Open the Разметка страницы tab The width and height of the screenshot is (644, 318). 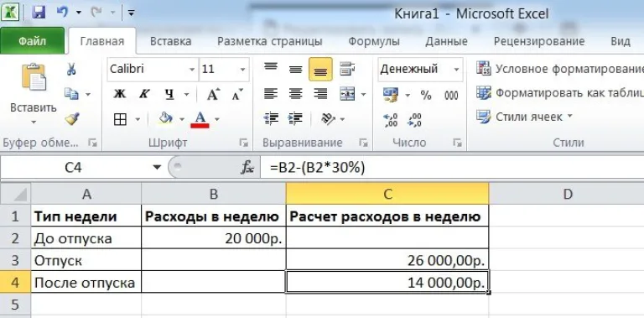[269, 41]
